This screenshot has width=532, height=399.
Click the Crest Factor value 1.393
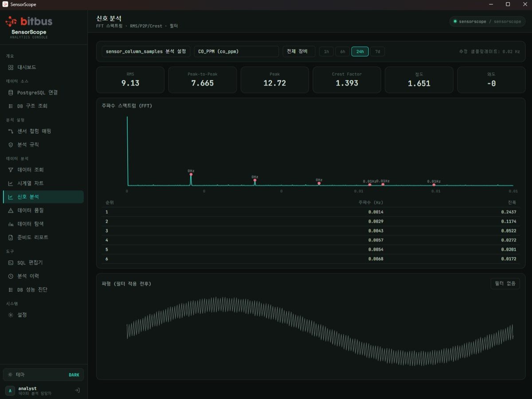pyautogui.click(x=347, y=83)
